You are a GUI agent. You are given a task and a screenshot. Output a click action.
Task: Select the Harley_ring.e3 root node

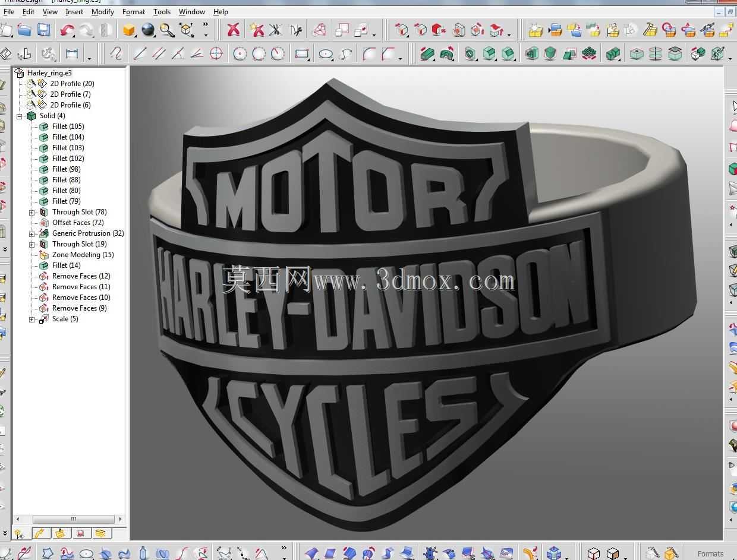coord(49,73)
